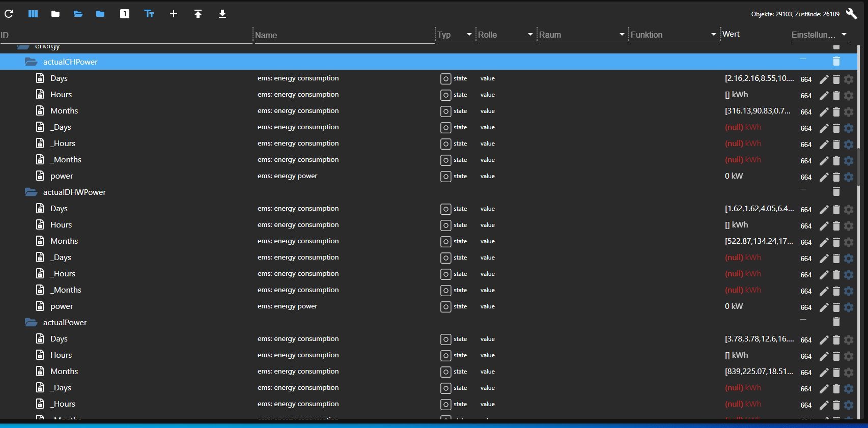The height and width of the screenshot is (428, 868).
Task: Toggle the state counter view icon
Action: pos(125,14)
